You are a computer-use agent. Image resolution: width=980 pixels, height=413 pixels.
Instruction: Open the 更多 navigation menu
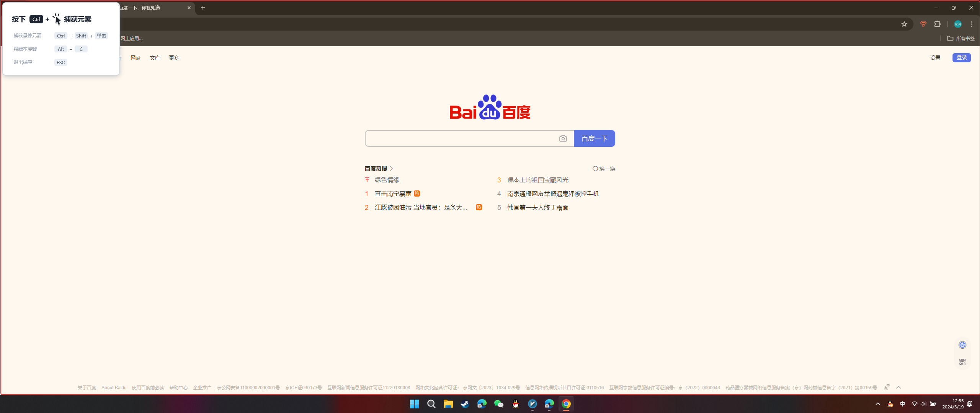pos(174,58)
